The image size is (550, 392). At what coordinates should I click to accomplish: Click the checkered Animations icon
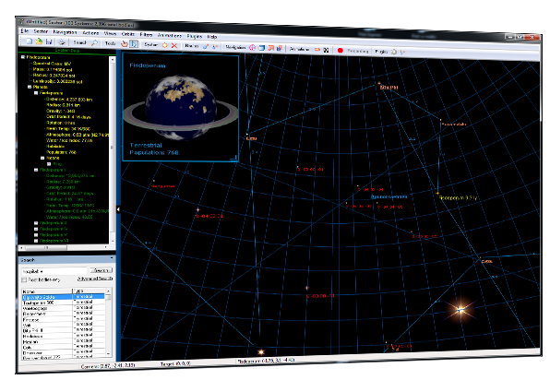326,50
